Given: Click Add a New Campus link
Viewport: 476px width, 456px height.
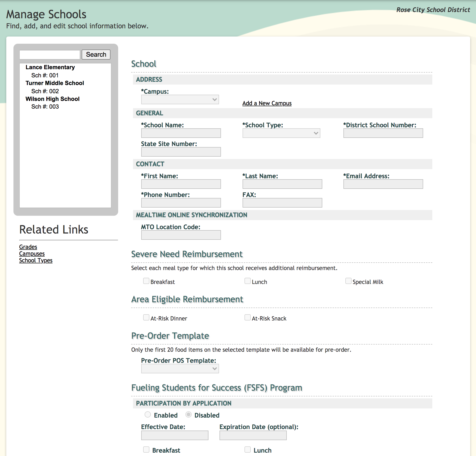Looking at the screenshot, I should [267, 103].
